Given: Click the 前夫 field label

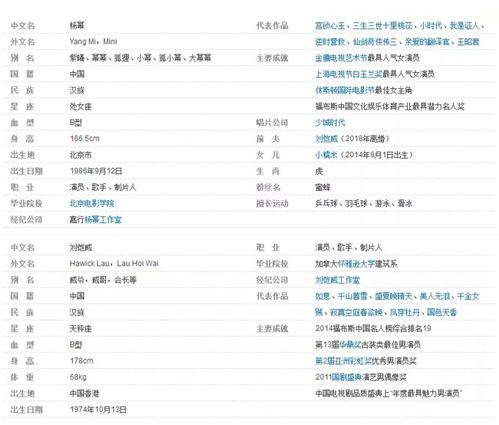Looking at the screenshot, I should [268, 139].
